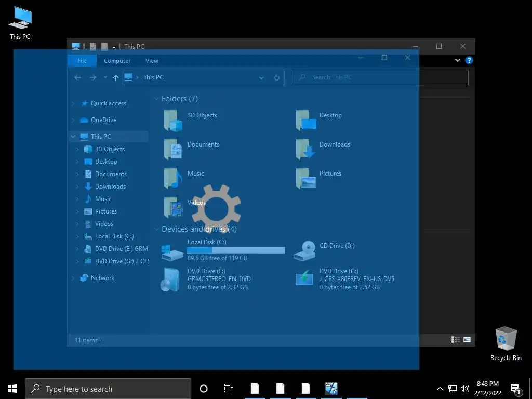This screenshot has height=399, width=532.
Task: Select DVD Drive (E:) GRM in navigation pane
Action: click(116, 249)
